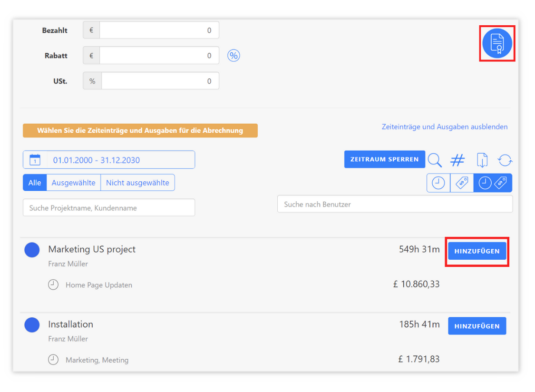The height and width of the screenshot is (392, 535).
Task: Click the export/download document icon
Action: coord(482,160)
